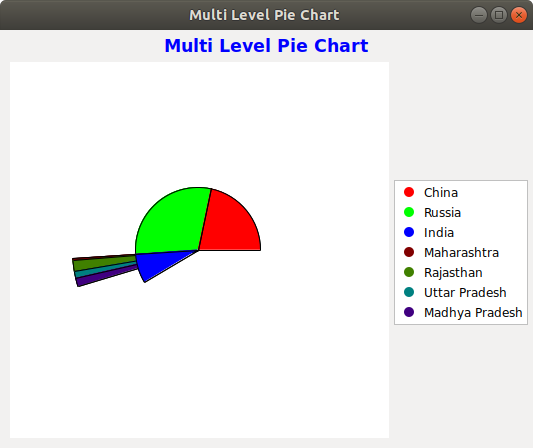Click the green Russia legend dot
Screen dimensions: 533x448
pos(409,212)
